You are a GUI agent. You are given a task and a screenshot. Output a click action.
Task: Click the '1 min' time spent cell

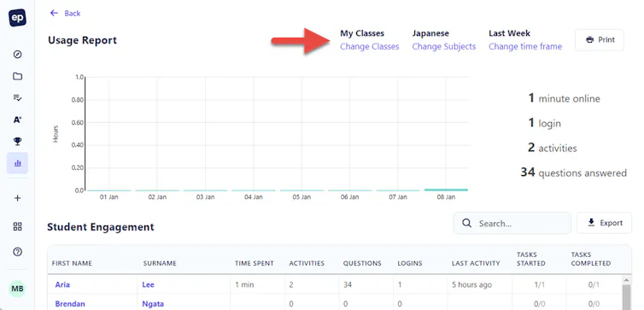244,284
